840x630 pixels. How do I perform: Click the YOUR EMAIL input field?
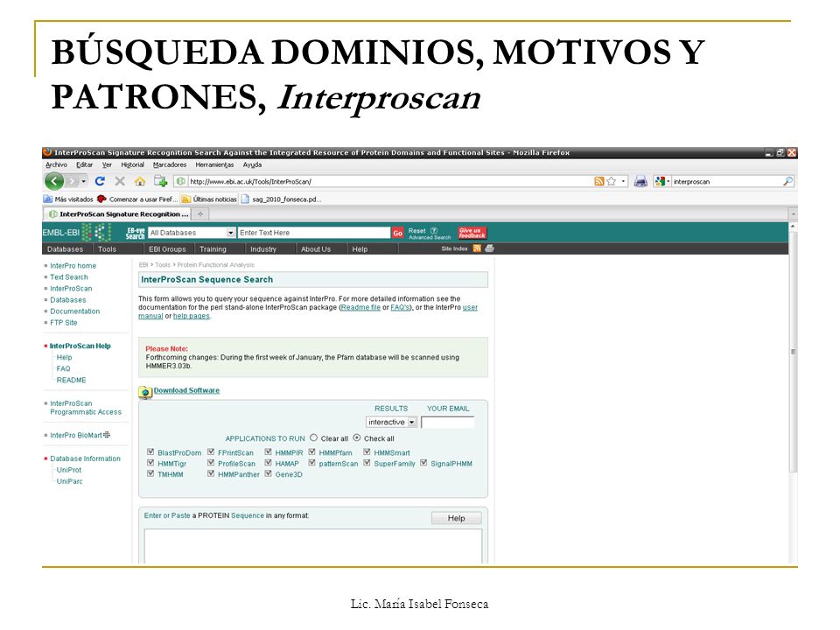pos(448,422)
